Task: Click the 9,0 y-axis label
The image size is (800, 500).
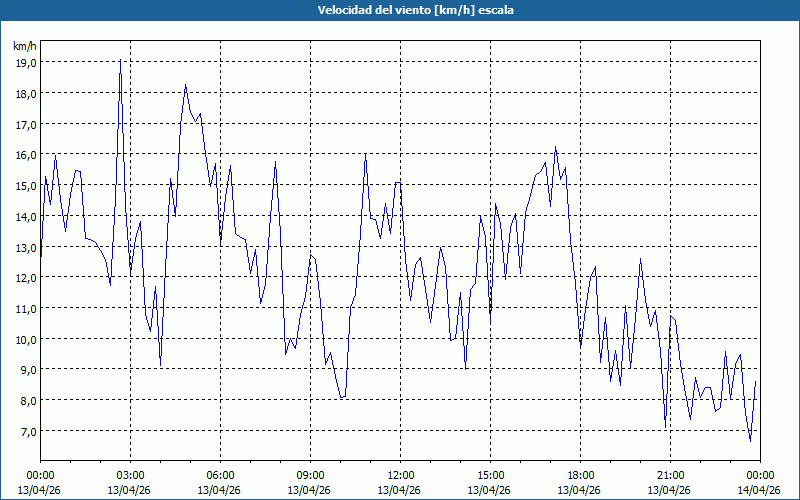Action: pyautogui.click(x=25, y=369)
